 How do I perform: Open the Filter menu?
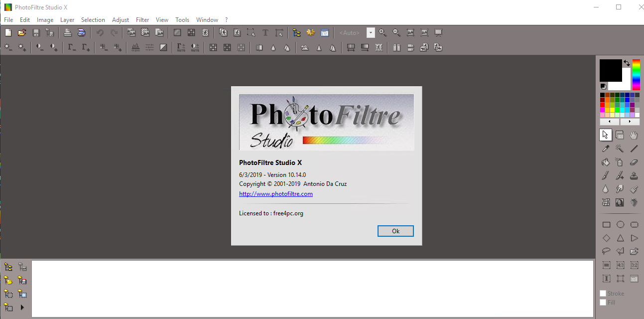(142, 20)
